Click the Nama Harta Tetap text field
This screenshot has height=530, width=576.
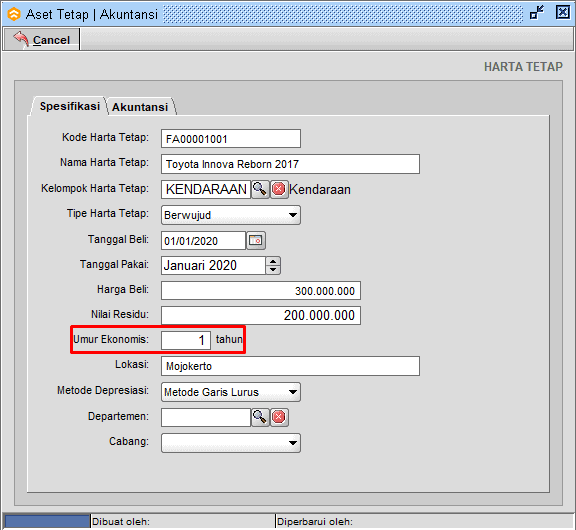(x=290, y=164)
